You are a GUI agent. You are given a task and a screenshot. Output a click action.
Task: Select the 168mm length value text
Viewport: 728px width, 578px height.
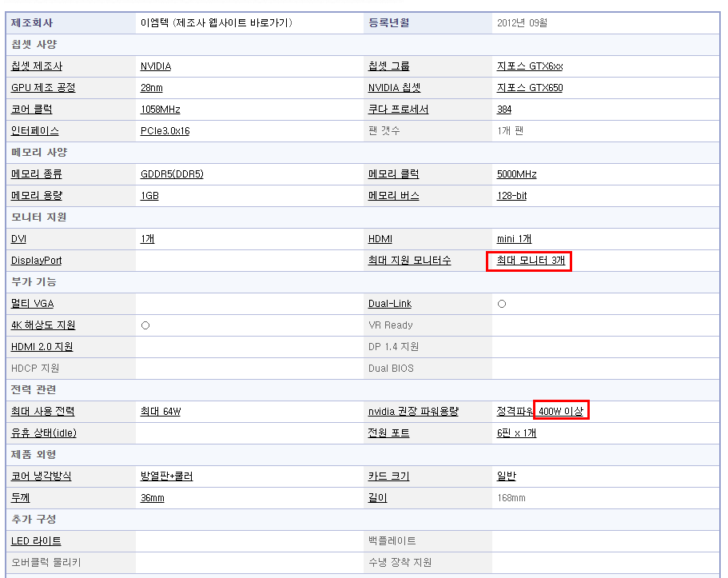click(511, 498)
